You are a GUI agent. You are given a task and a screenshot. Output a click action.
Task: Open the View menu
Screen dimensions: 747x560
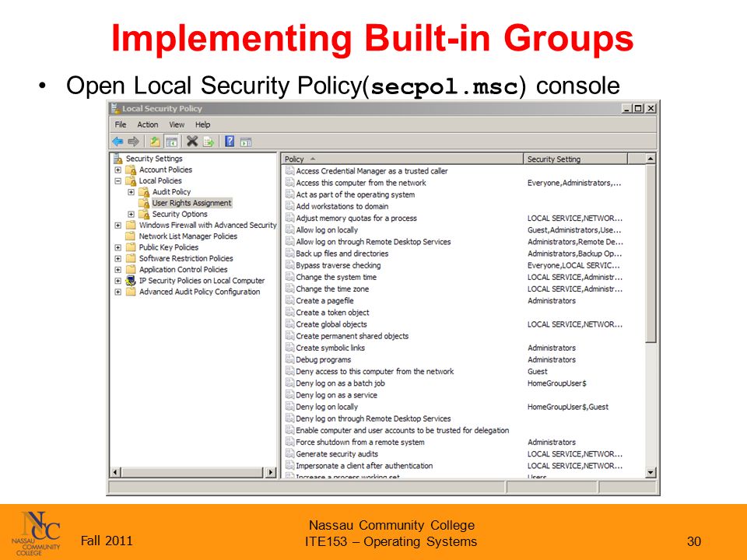177,124
